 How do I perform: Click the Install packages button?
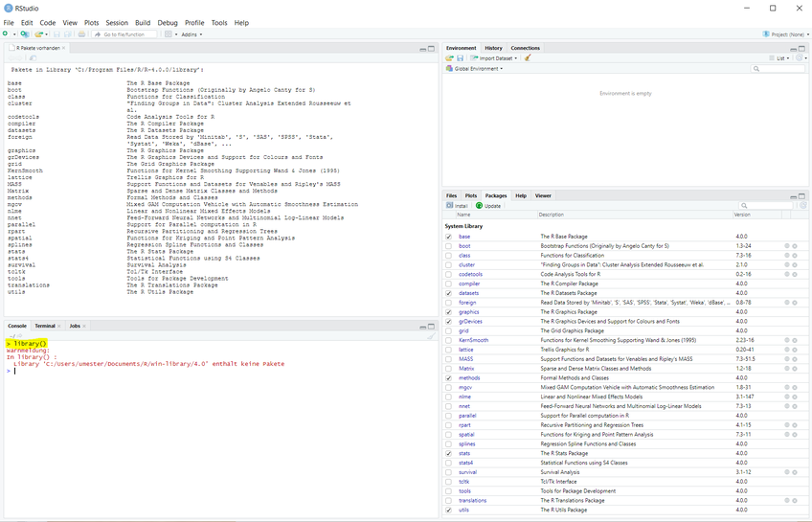[457, 206]
